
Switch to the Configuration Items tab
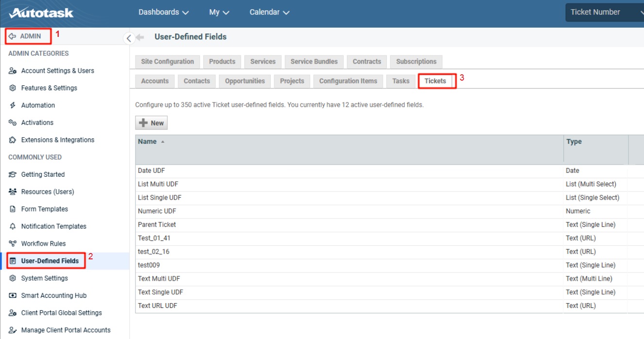[x=348, y=81]
